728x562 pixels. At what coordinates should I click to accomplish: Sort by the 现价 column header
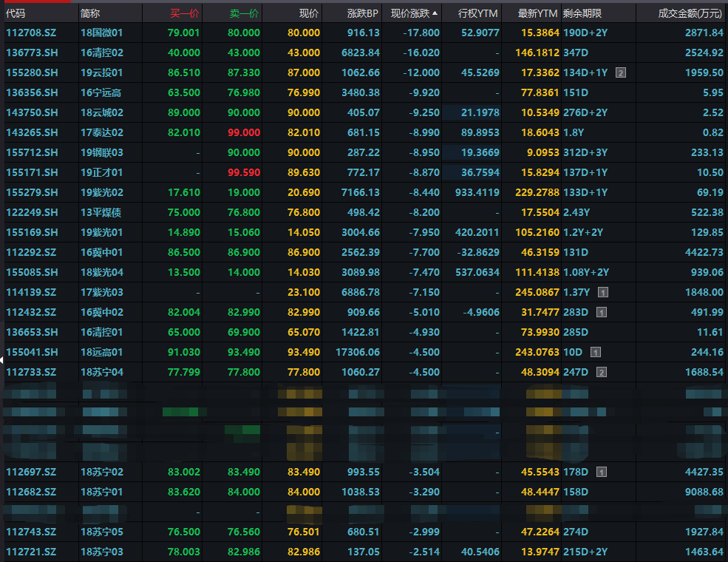click(309, 13)
